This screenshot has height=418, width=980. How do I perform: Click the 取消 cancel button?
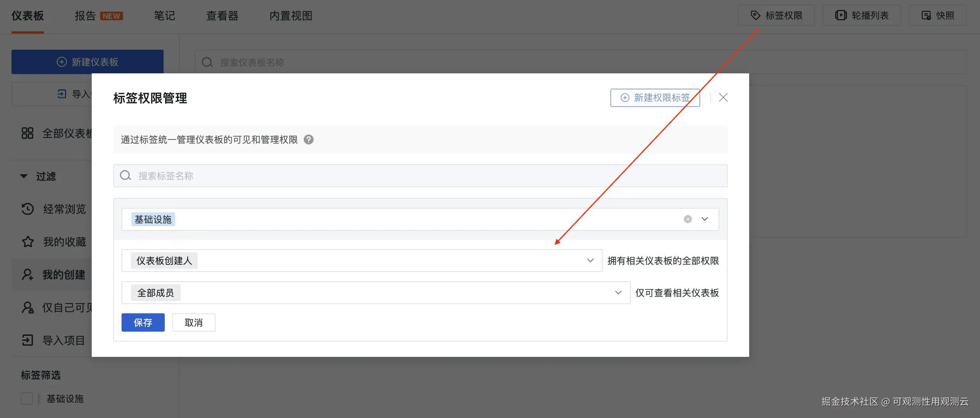coord(194,322)
